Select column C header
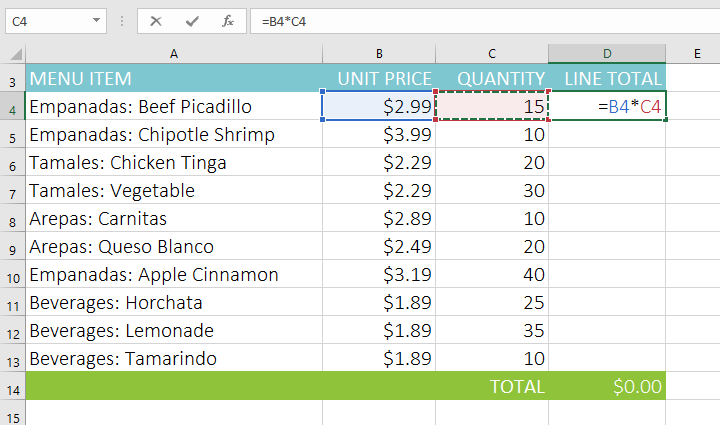720x425 pixels. click(x=492, y=53)
